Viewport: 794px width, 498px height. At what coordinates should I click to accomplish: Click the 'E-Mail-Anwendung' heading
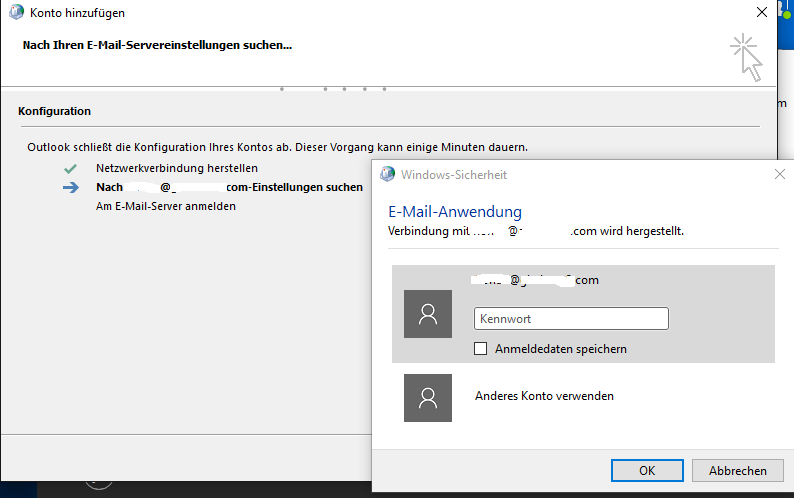pyautogui.click(x=455, y=211)
